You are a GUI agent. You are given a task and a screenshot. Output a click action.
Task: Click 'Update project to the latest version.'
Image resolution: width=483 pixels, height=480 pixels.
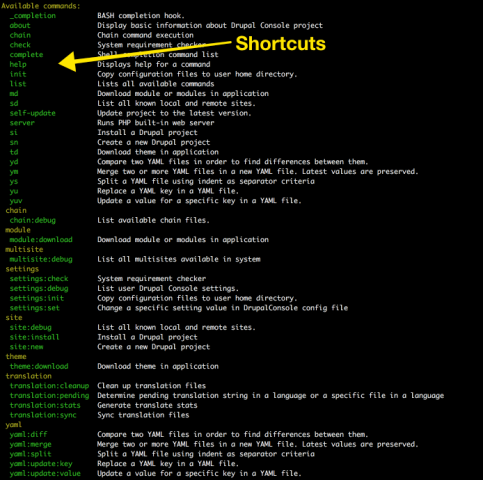click(x=174, y=113)
